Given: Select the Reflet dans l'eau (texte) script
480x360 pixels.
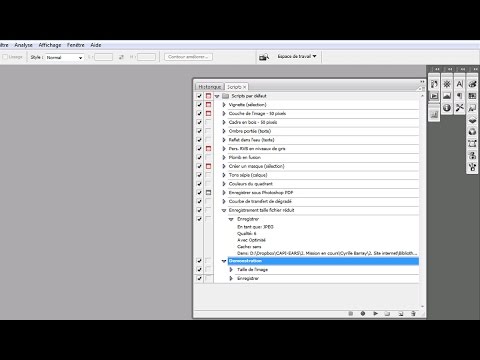Looking at the screenshot, I should (x=251, y=140).
